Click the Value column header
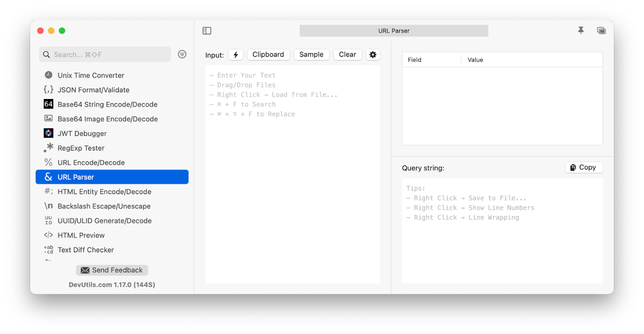The height and width of the screenshot is (334, 644). point(475,60)
